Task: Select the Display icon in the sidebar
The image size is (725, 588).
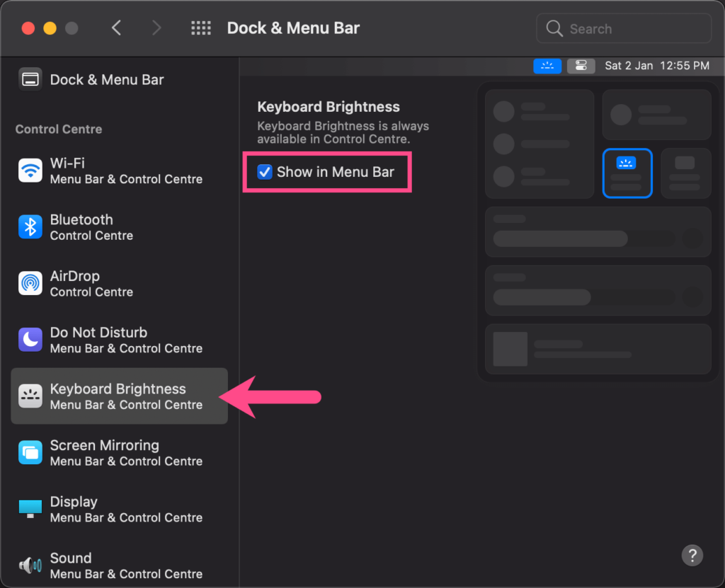Action: click(x=30, y=509)
